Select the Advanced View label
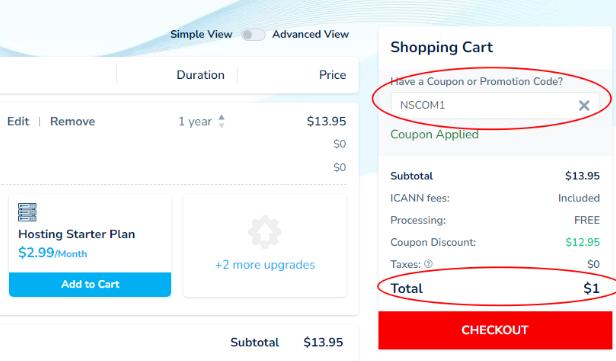Image resolution: width=616 pixels, height=361 pixels. [310, 35]
